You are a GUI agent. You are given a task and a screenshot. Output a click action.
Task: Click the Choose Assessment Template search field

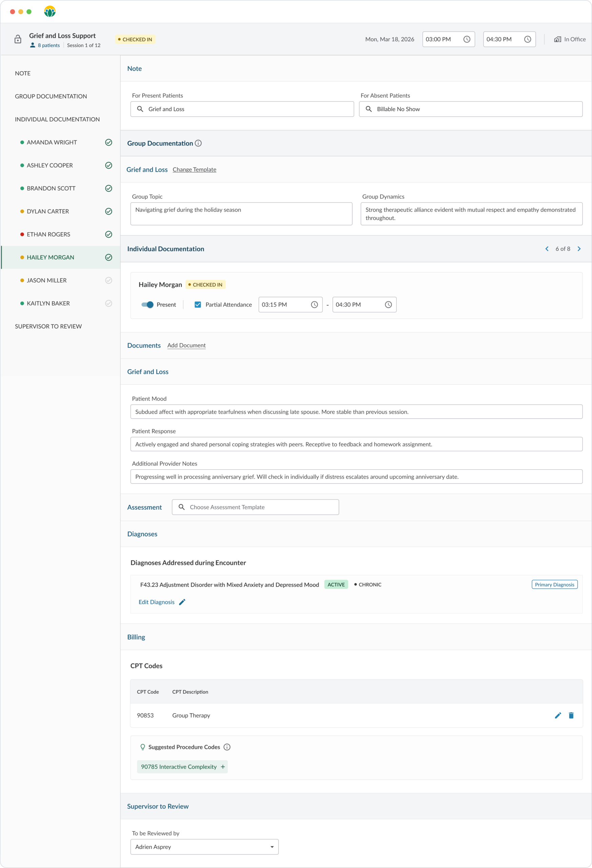[255, 507]
